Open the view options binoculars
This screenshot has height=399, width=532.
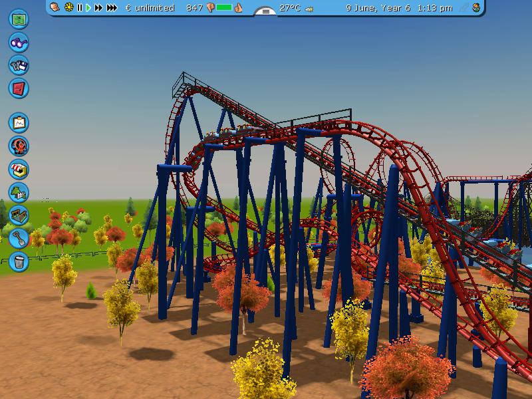point(19,43)
